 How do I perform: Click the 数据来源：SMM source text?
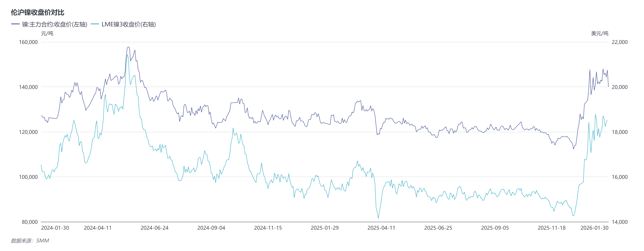click(30, 241)
